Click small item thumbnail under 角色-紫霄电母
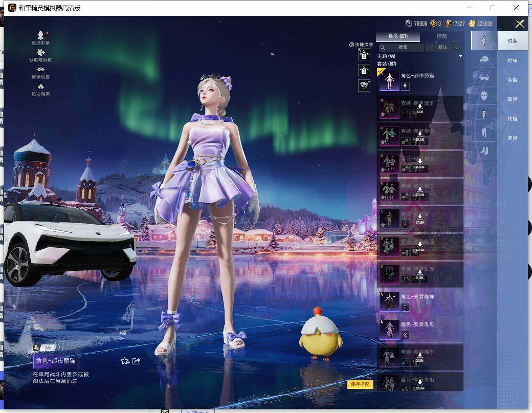 [x=405, y=335]
